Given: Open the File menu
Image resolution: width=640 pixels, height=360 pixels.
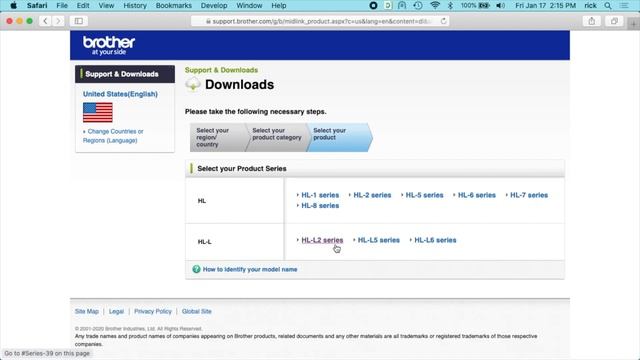Looking at the screenshot, I should pyautogui.click(x=62, y=6).
